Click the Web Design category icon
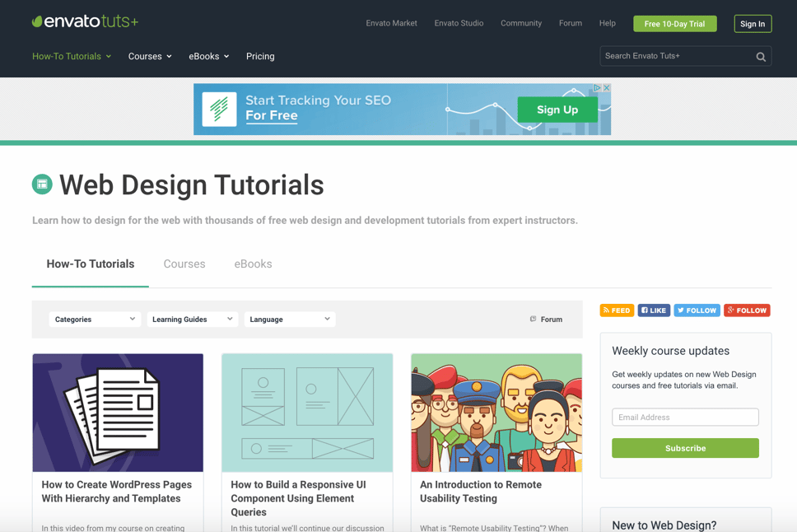 (42, 184)
